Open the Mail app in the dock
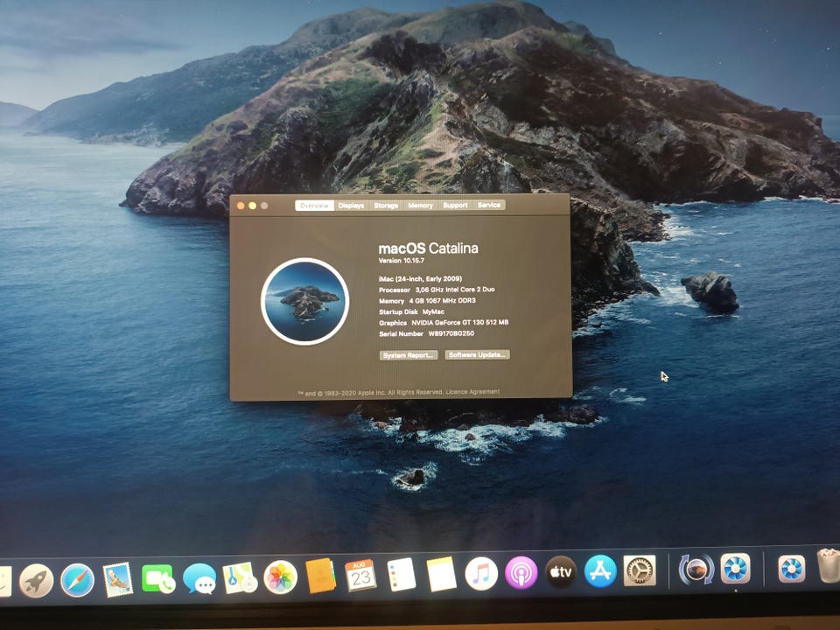 [x=118, y=579]
